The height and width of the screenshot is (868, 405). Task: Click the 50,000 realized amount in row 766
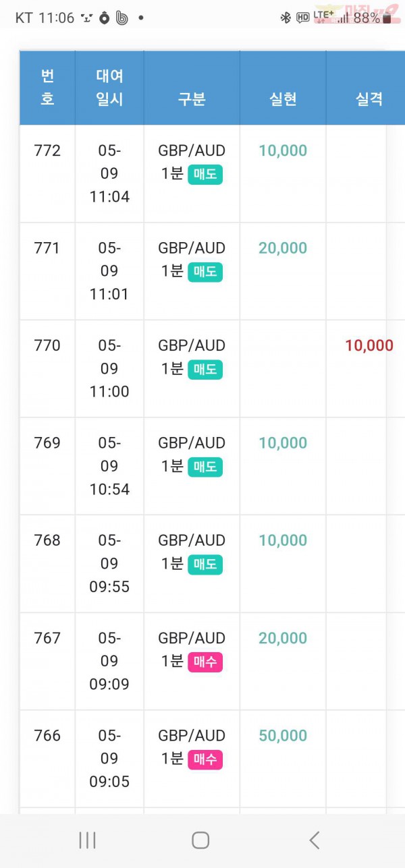tap(283, 736)
